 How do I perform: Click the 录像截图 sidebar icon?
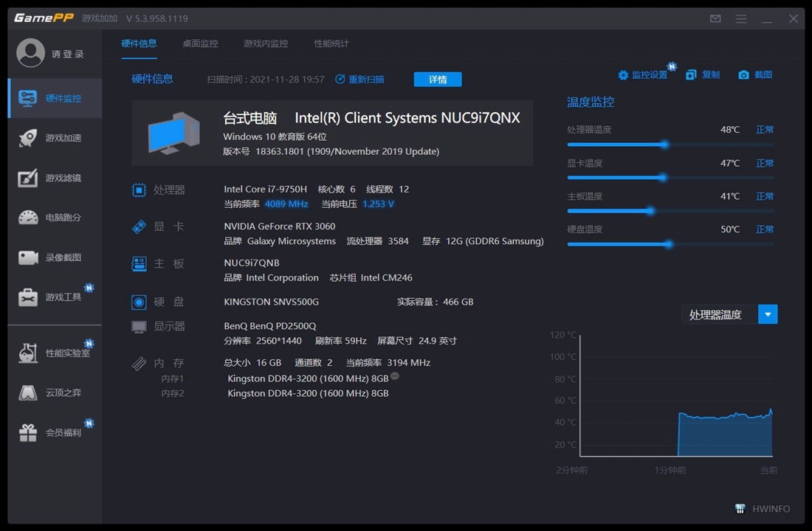pyautogui.click(x=52, y=257)
